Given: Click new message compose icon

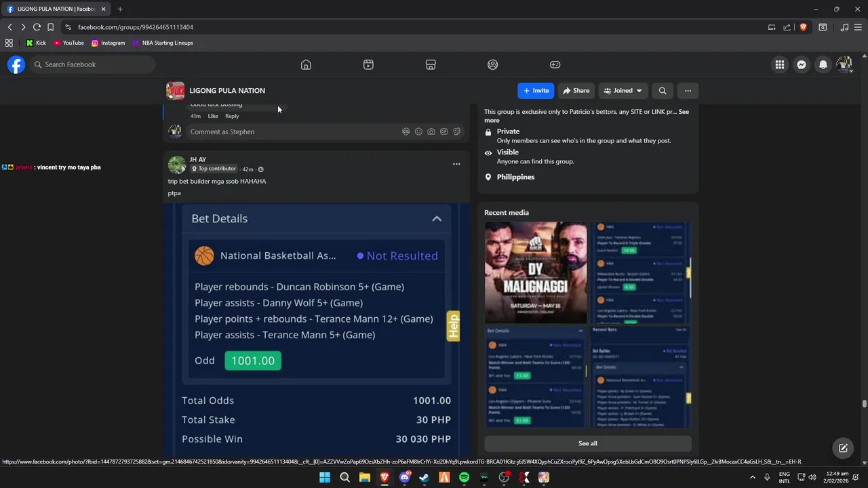Looking at the screenshot, I should coord(843,448).
